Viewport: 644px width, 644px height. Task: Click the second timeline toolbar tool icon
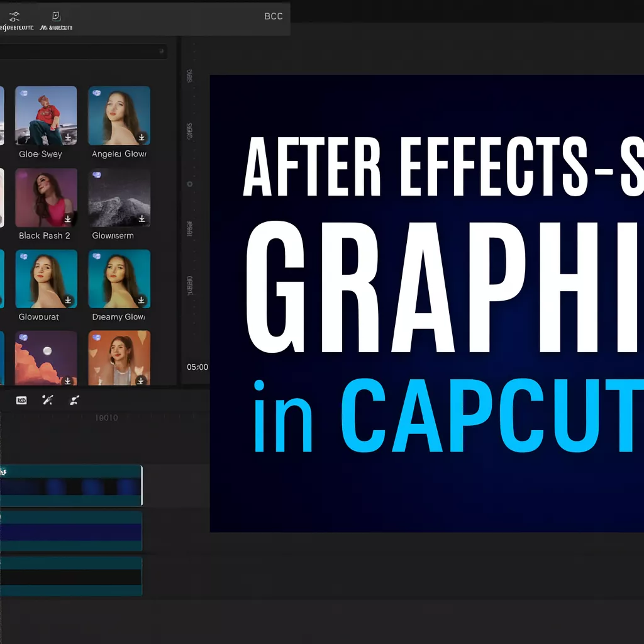tap(47, 400)
